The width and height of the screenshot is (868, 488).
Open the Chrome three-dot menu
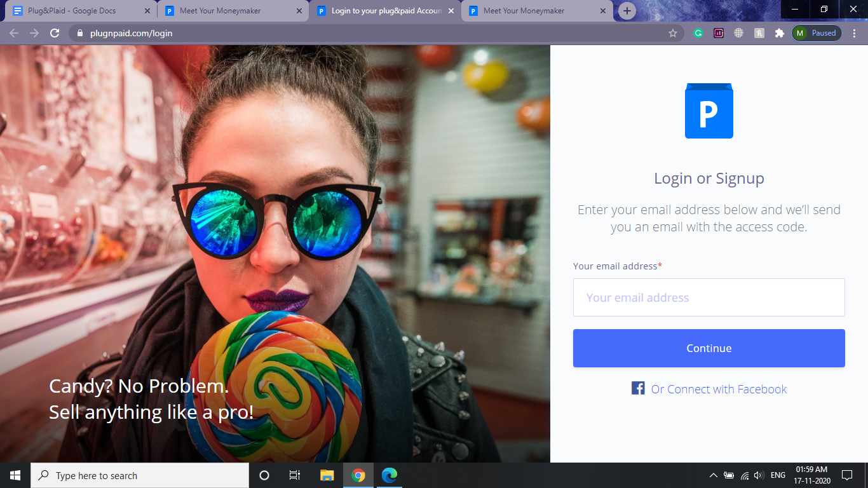(855, 33)
